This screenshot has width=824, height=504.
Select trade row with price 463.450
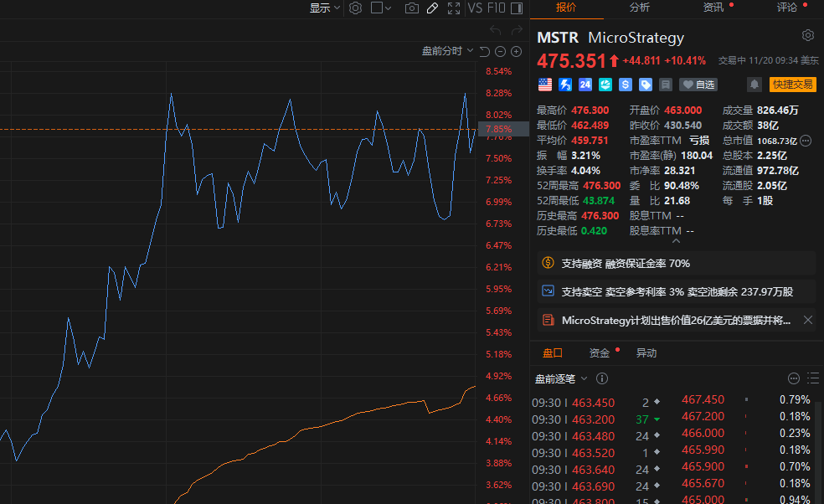pos(596,403)
